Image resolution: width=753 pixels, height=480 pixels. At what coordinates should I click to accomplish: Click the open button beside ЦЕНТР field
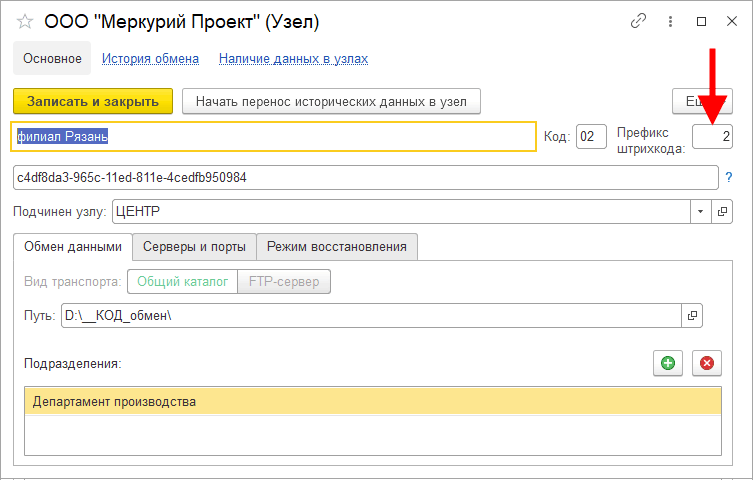(x=722, y=212)
